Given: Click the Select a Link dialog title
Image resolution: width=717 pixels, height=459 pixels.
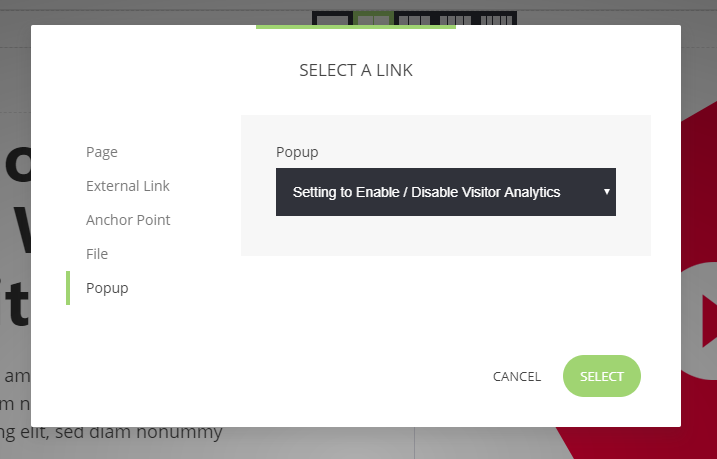Looking at the screenshot, I should (356, 71).
